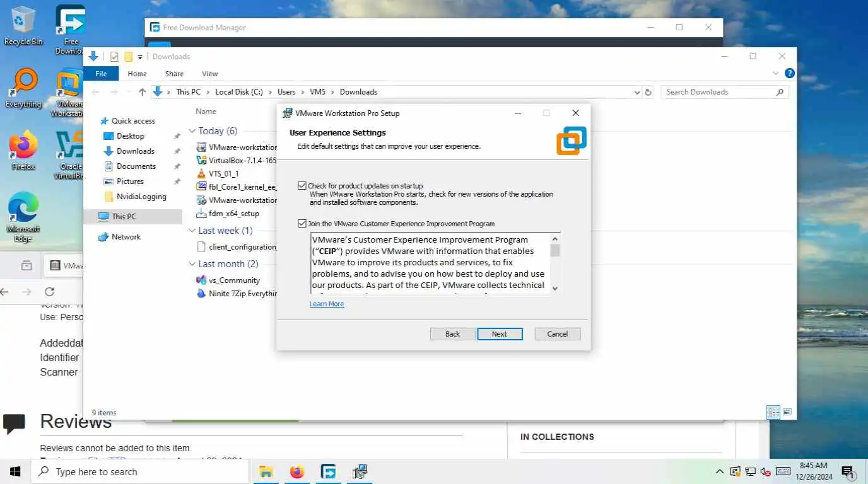Select Documents in navigation pane

pos(136,166)
